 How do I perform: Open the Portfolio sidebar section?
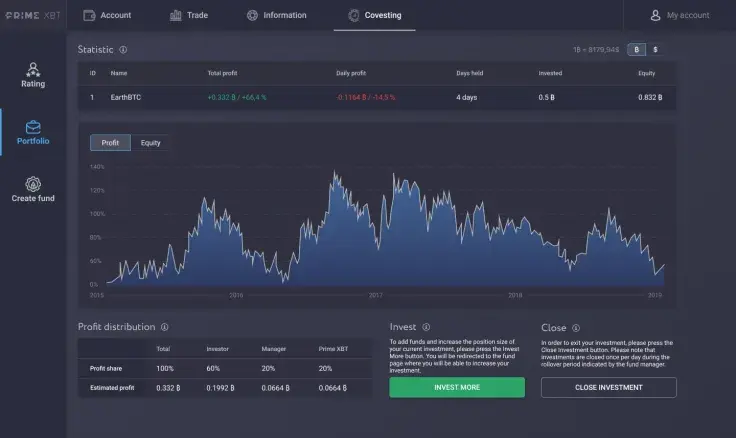(33, 133)
